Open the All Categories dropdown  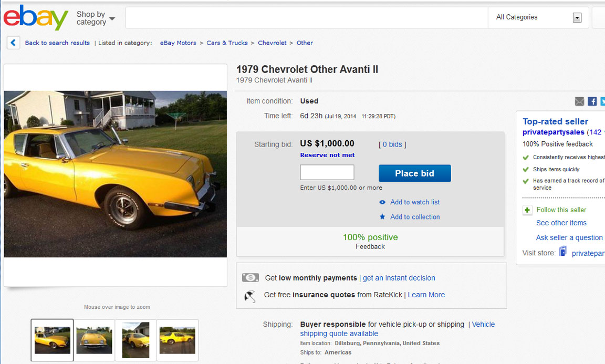tap(539, 17)
